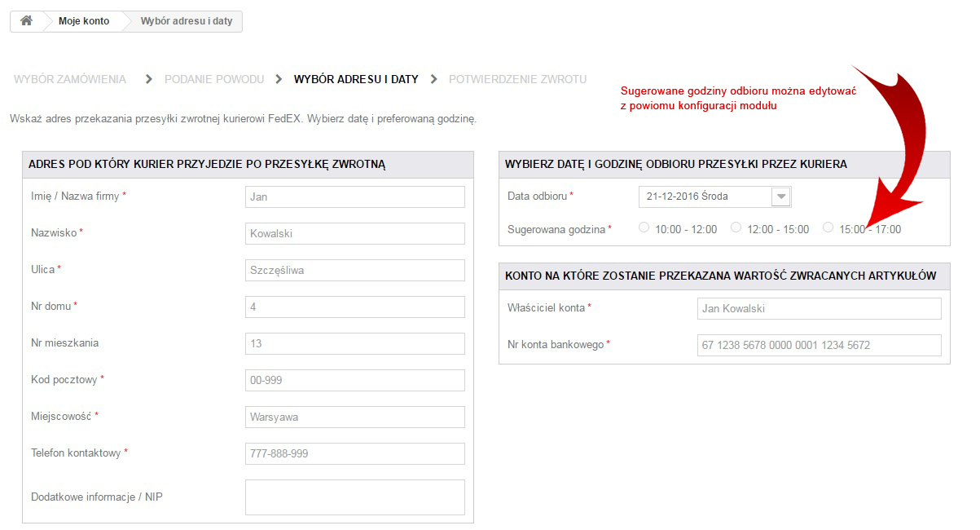
Task: Click the Telefon kontaktowy field
Action: tap(354, 453)
